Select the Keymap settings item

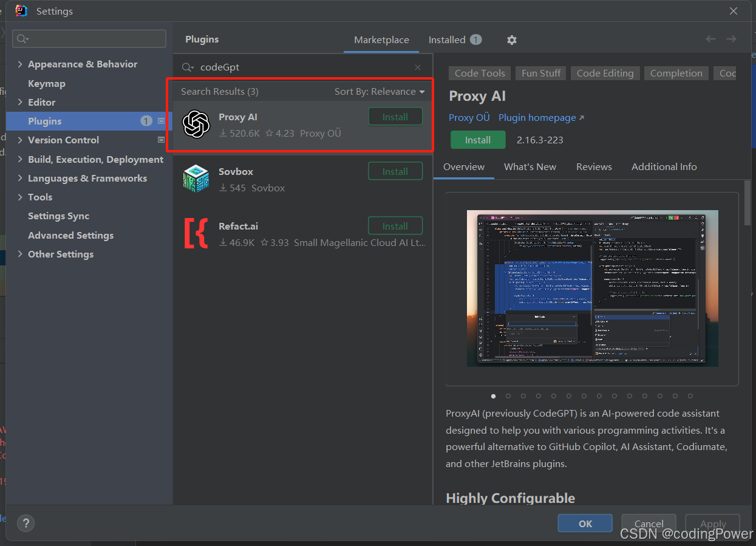pyautogui.click(x=46, y=83)
